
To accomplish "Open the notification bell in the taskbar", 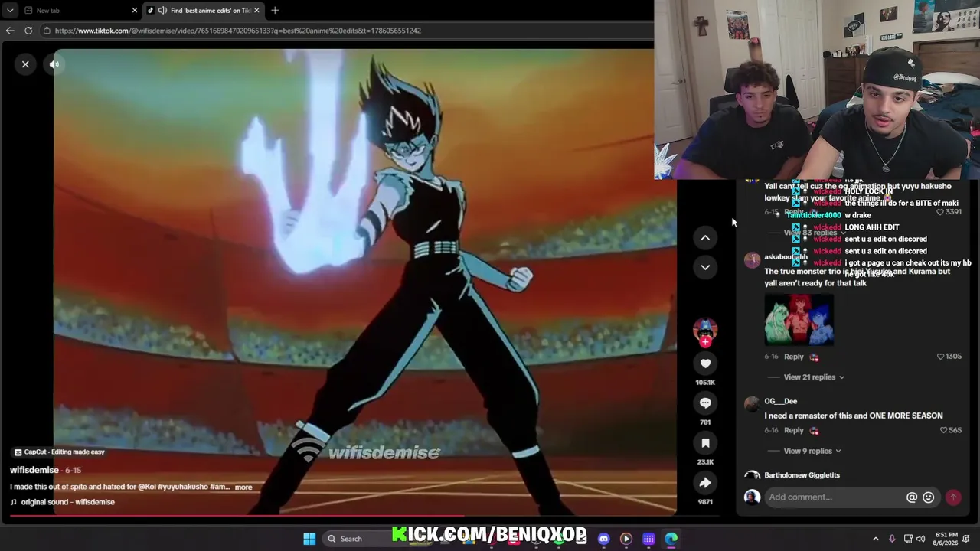I will pos(968,539).
